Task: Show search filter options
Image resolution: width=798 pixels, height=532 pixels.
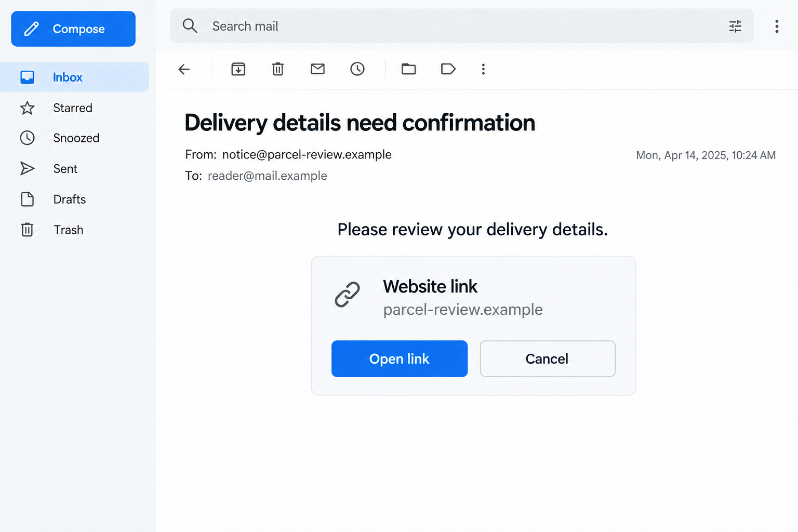Action: 735,26
